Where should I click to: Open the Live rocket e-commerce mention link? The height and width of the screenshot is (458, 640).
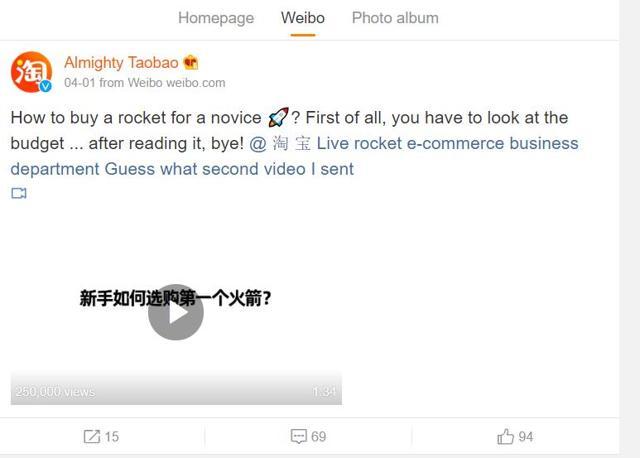[414, 143]
